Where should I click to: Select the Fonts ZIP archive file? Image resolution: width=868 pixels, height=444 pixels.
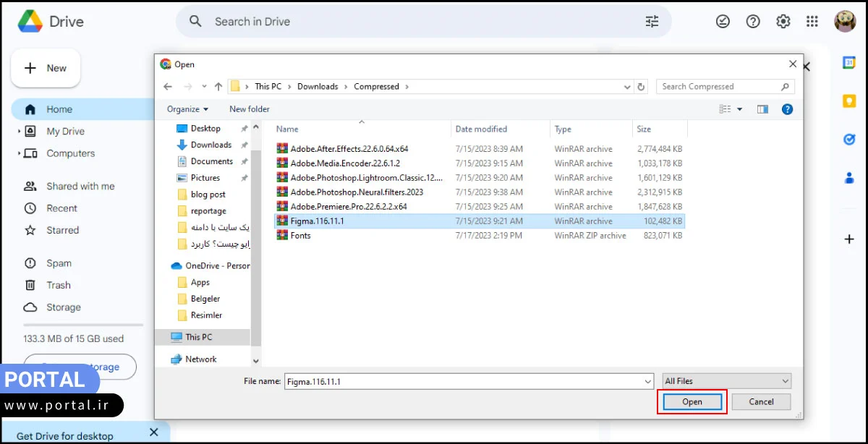[x=300, y=235]
